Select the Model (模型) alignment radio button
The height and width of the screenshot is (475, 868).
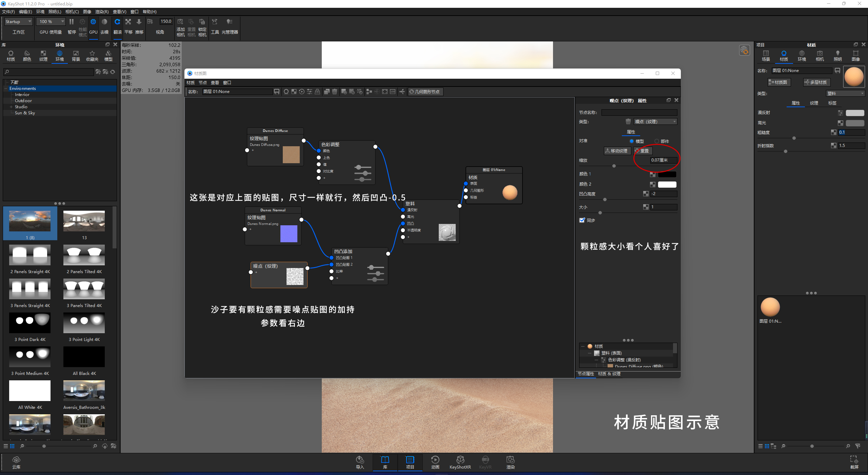coord(631,141)
